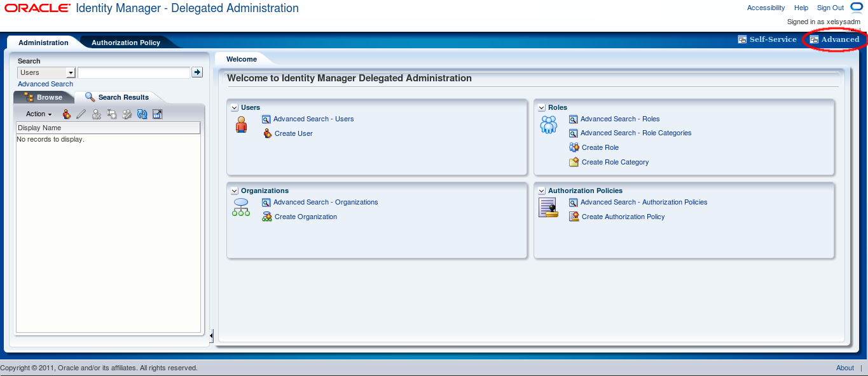The image size is (868, 376).
Task: Collapse the Users panel with its chevron
Action: 234,107
